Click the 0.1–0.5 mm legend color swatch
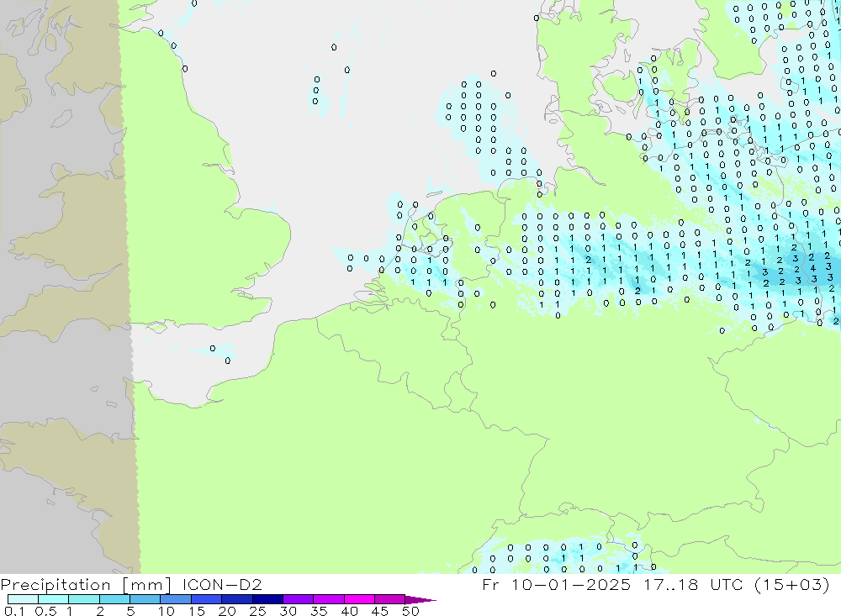The image size is (841, 616). click(x=23, y=599)
